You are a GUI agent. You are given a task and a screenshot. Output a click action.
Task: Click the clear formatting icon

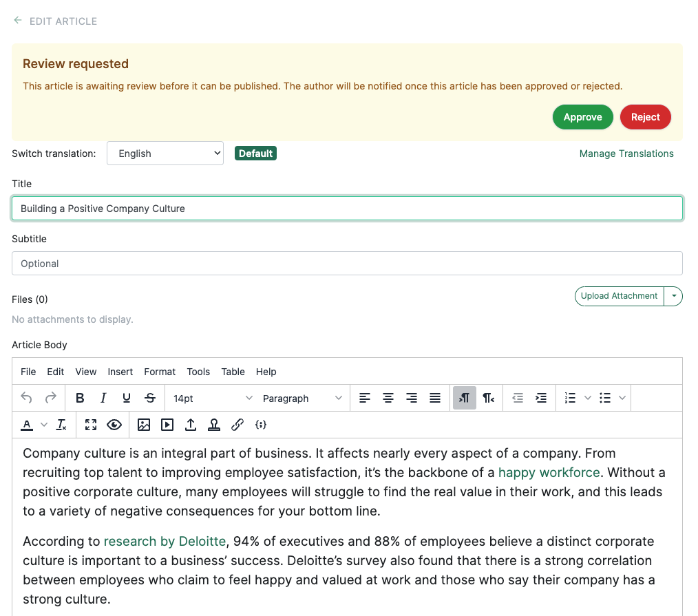(61, 425)
